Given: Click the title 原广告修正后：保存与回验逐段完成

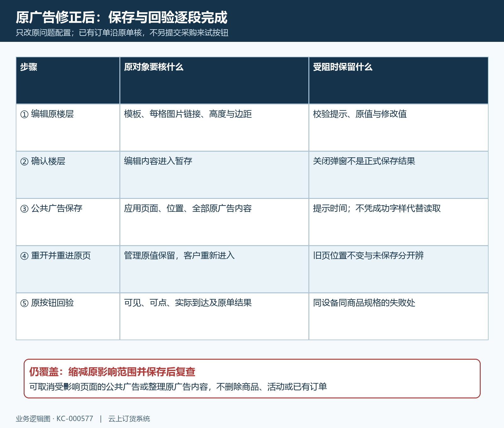Looking at the screenshot, I should [122, 17].
